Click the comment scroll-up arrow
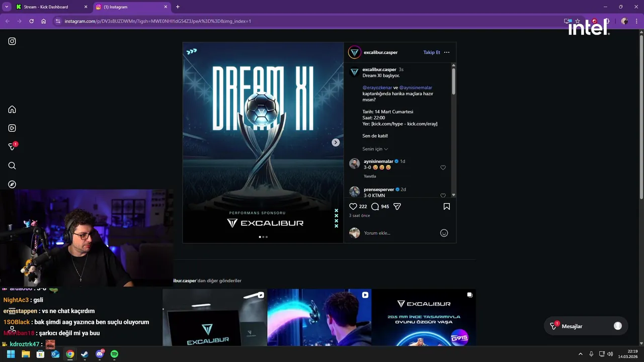 [453, 65]
